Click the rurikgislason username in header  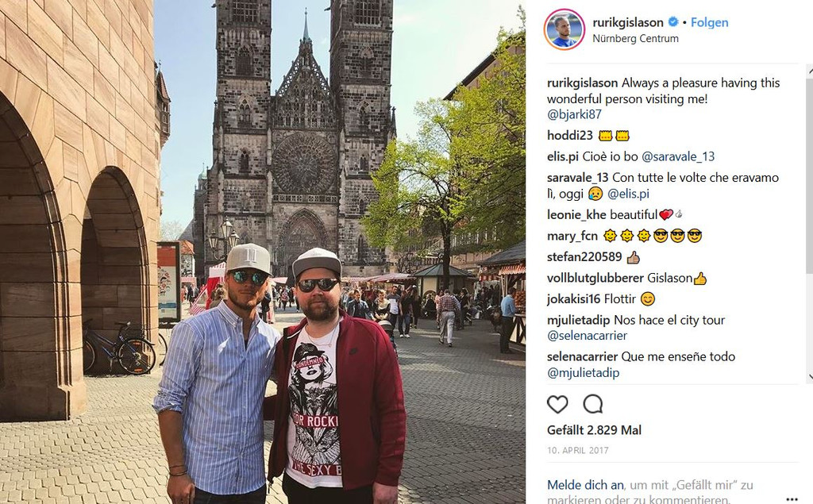pyautogui.click(x=628, y=22)
